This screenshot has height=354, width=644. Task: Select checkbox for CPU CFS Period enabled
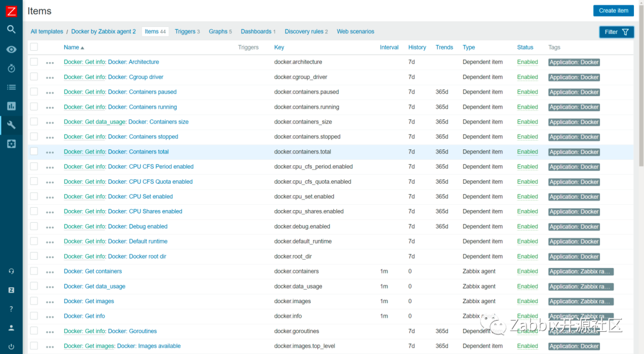pyautogui.click(x=34, y=166)
